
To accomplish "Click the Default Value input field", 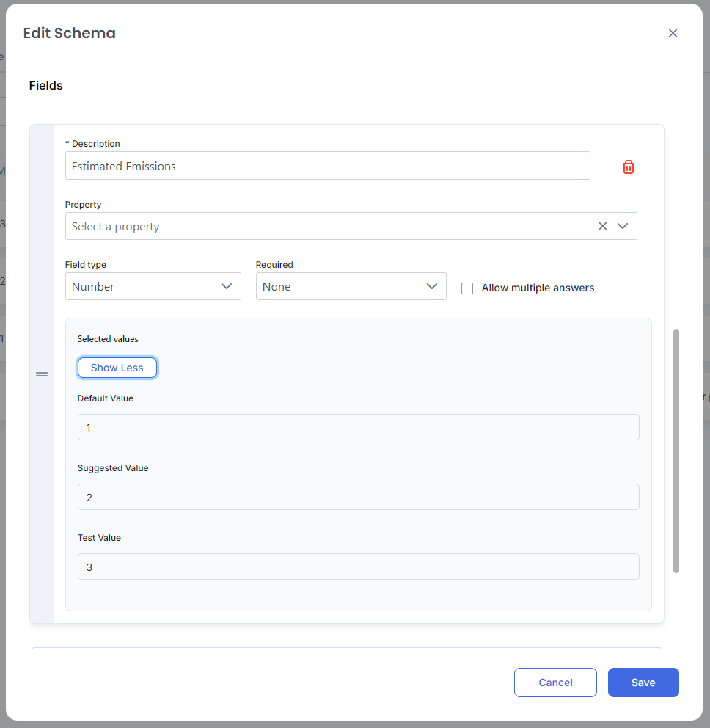I will click(x=358, y=427).
